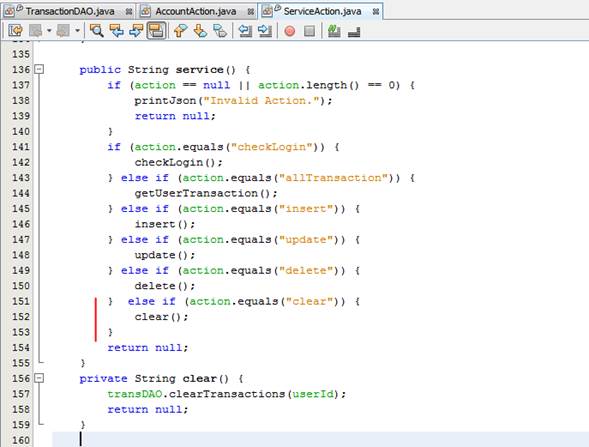Switch to AccountAction.java tab
This screenshot has width=589, height=447.
pos(196,12)
